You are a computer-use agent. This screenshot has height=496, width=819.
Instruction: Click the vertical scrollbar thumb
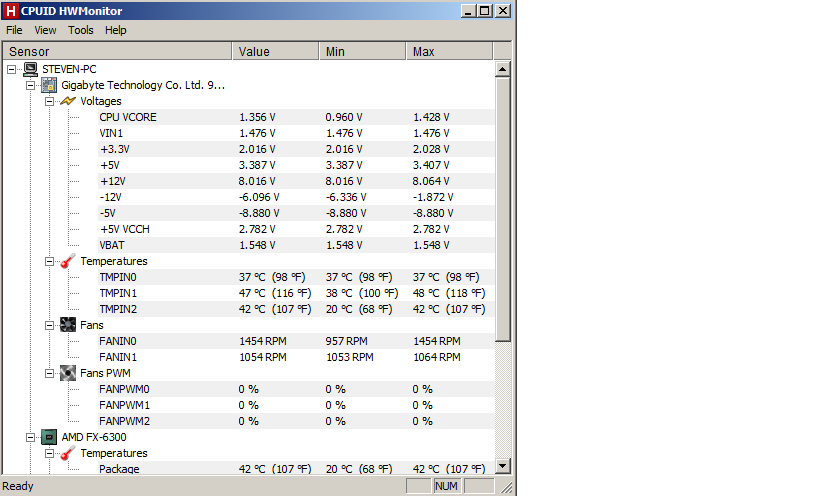point(502,209)
